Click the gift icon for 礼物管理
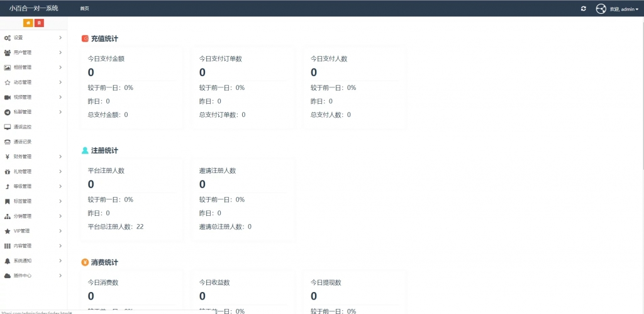This screenshot has width=644, height=314. pos(8,172)
